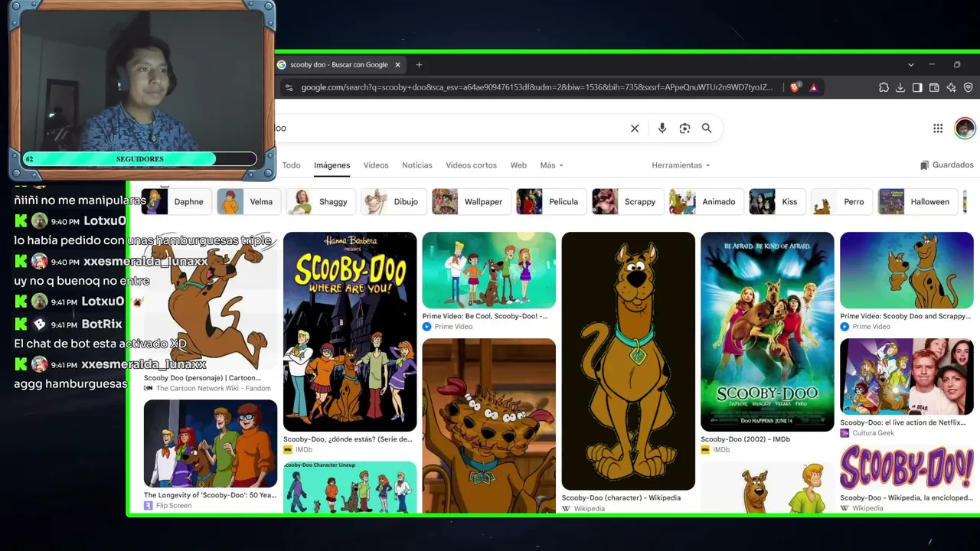The image size is (980, 551).
Task: Open the tab search chevron
Action: [910, 65]
